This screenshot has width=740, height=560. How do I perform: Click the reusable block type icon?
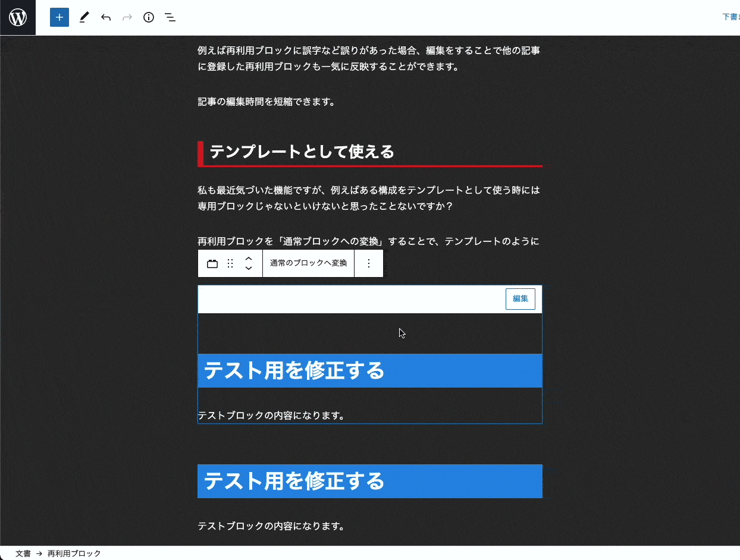coord(212,263)
